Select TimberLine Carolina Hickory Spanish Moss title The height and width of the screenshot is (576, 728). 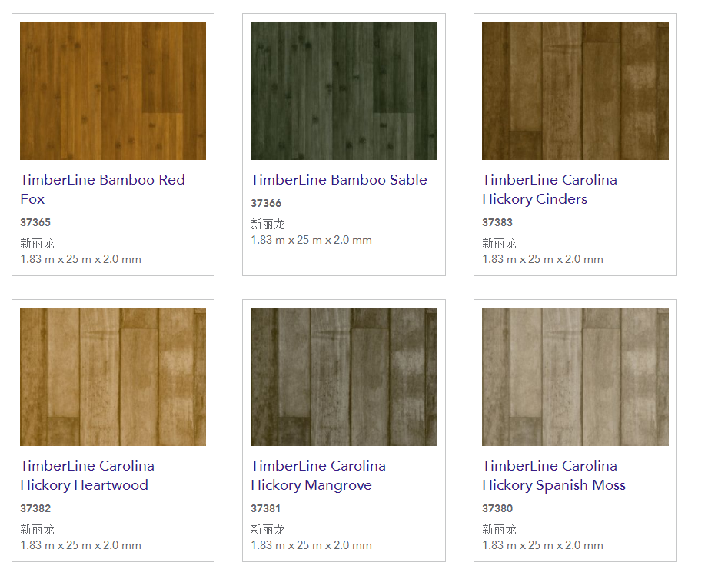tap(553, 475)
